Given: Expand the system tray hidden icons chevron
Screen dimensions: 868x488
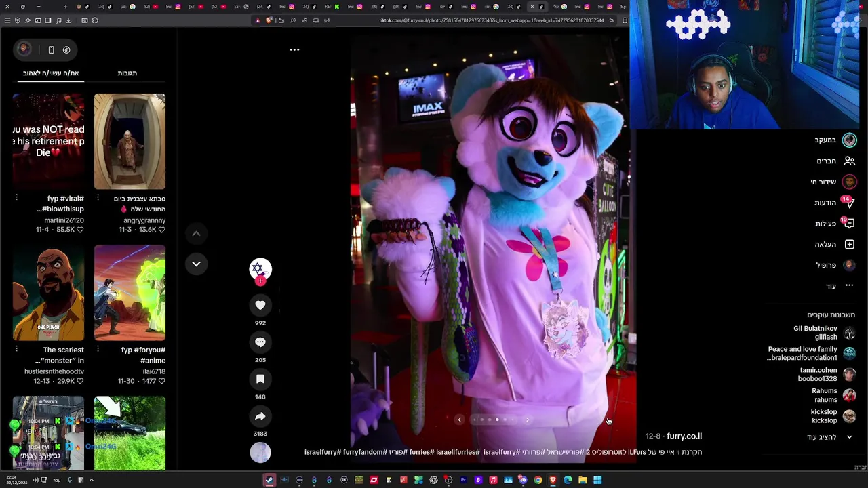Looking at the screenshot, I should point(91,480).
